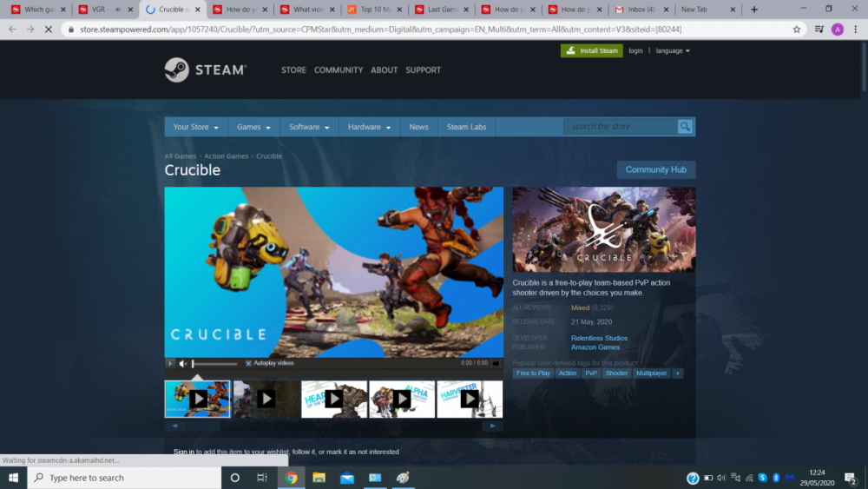Viewport: 868px width, 489px height.
Task: Click the Bluetooth tray icon
Action: click(x=776, y=478)
